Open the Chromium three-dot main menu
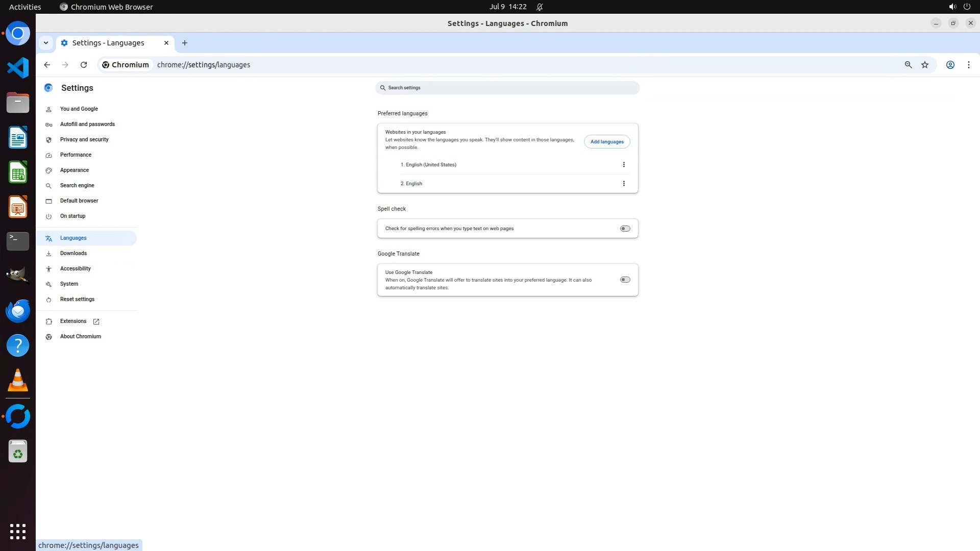The width and height of the screenshot is (980, 551). (968, 65)
